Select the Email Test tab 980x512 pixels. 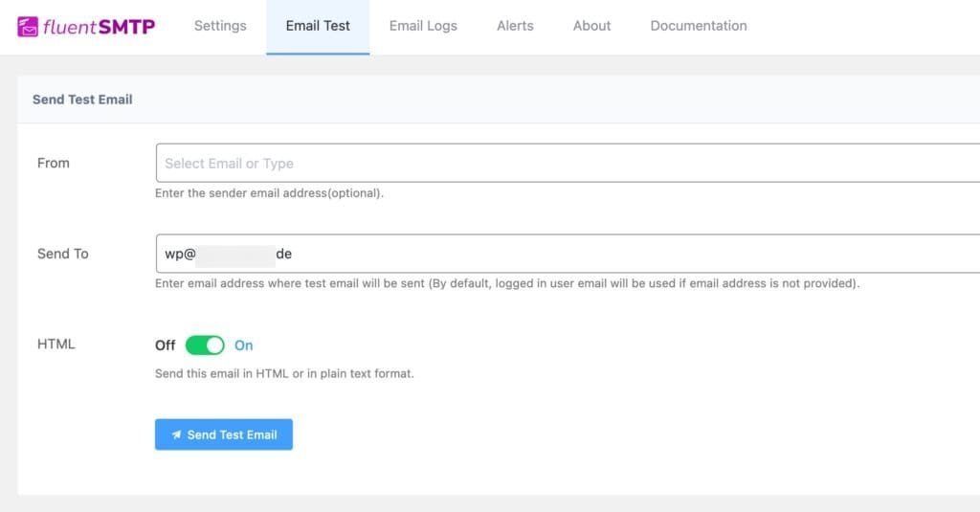[x=318, y=26]
